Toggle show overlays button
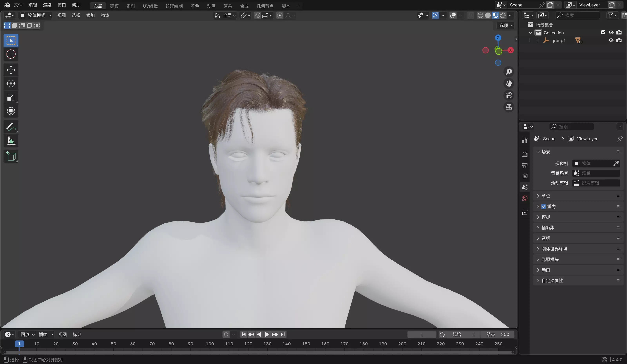This screenshot has height=364, width=627. tap(453, 15)
